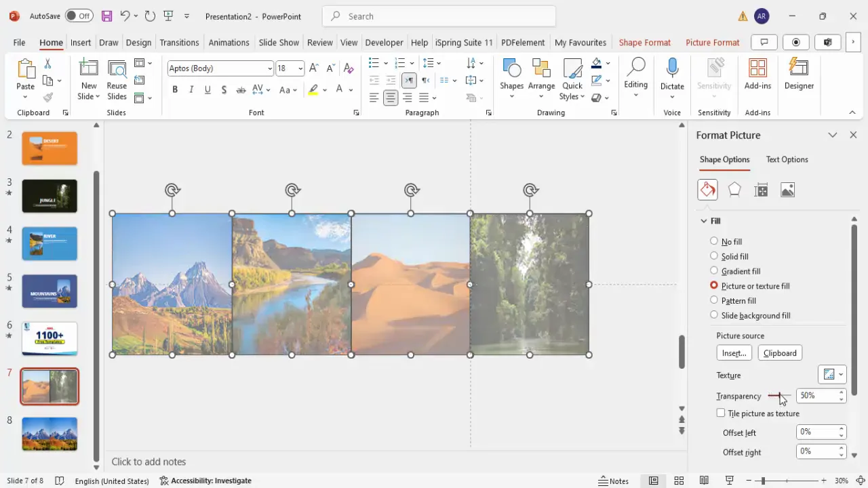The width and height of the screenshot is (868, 488).
Task: Click the Save icon in title bar
Action: pyautogui.click(x=106, y=16)
